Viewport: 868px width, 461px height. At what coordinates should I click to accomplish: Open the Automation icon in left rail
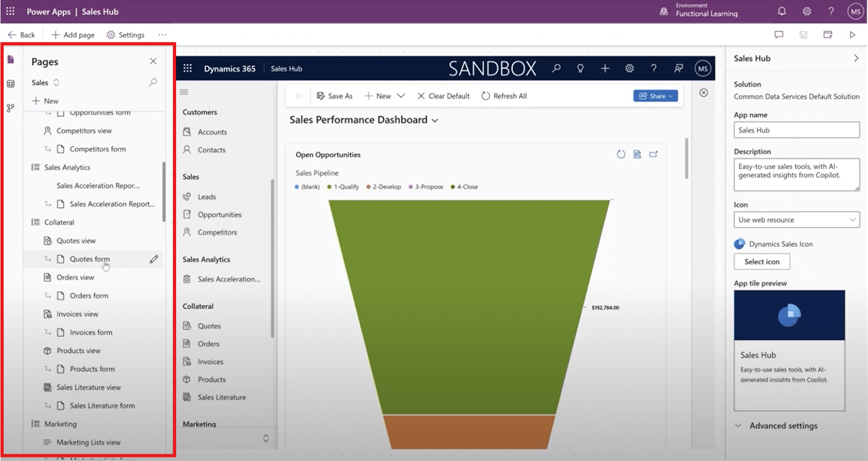coord(11,108)
